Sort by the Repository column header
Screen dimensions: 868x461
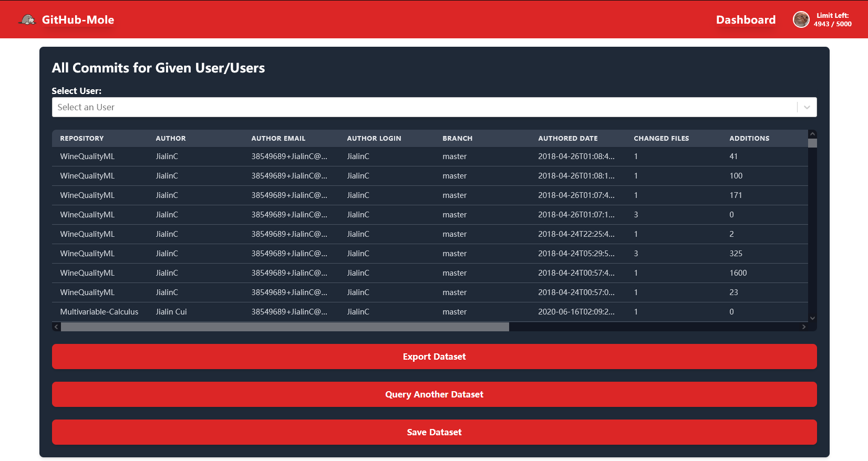[x=82, y=139]
